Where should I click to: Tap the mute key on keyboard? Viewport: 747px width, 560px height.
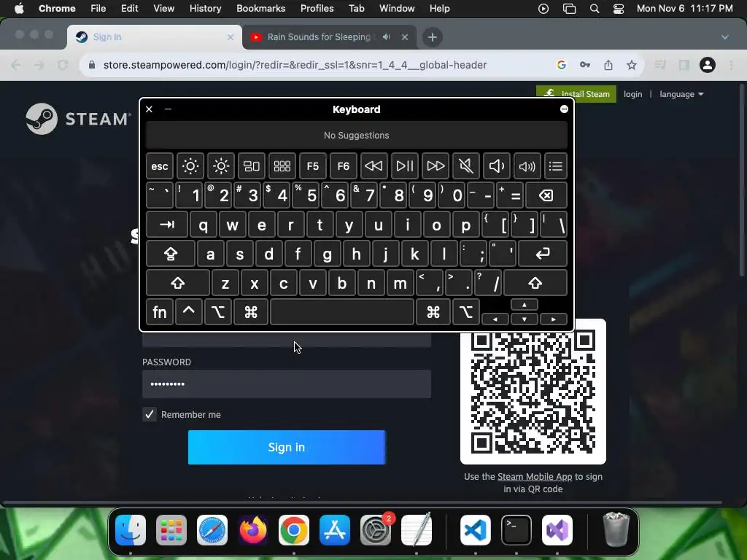466,166
